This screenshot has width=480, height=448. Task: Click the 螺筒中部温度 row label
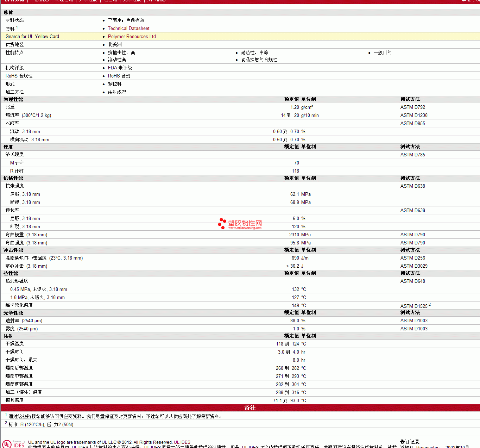[19, 376]
